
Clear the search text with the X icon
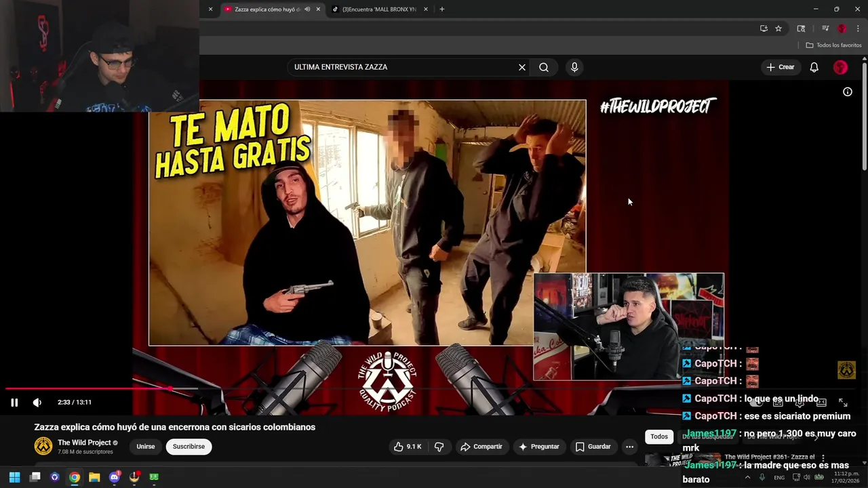point(522,67)
